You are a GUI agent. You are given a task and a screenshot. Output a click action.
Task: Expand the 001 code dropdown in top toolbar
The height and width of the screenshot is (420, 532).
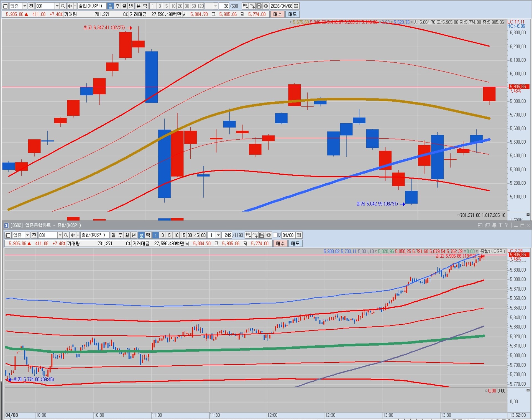coord(57,6)
